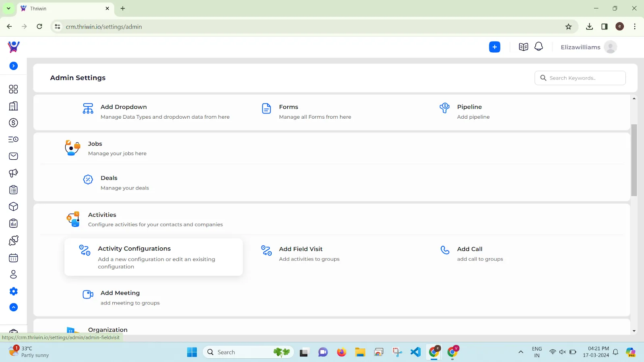
Task: Open the puzzle integrations icon in sidebar
Action: coord(13,241)
